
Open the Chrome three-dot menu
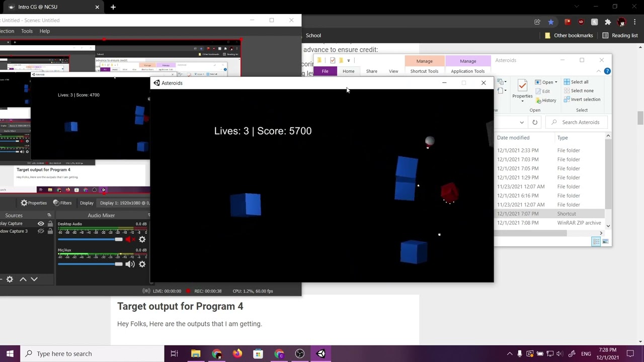tap(635, 22)
